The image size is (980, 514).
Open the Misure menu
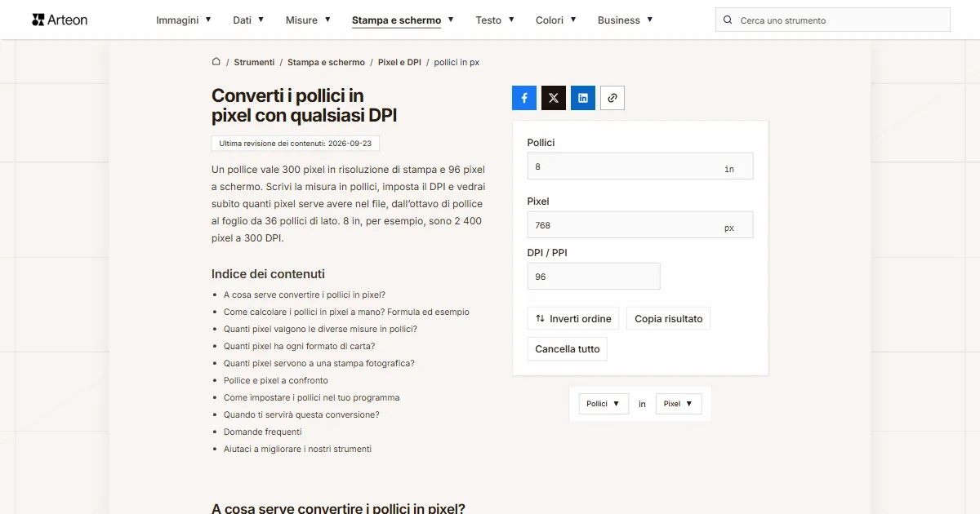308,20
